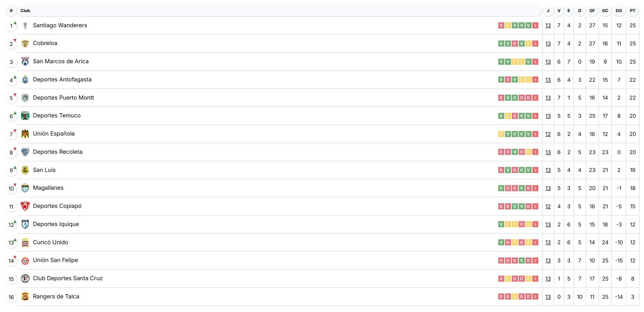The height and width of the screenshot is (312, 644).
Task: Expand Club Deportes Santa Cruz form arrow
Action: pos(535,279)
